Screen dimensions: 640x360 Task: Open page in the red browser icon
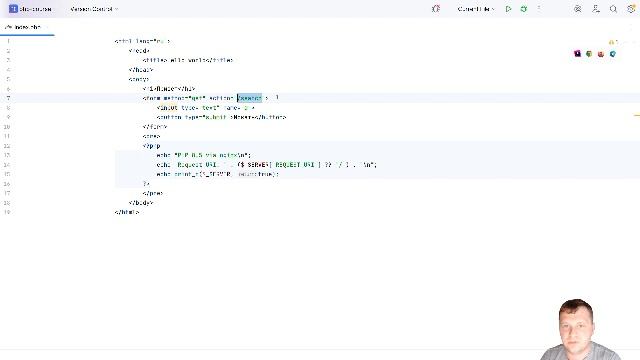point(601,53)
